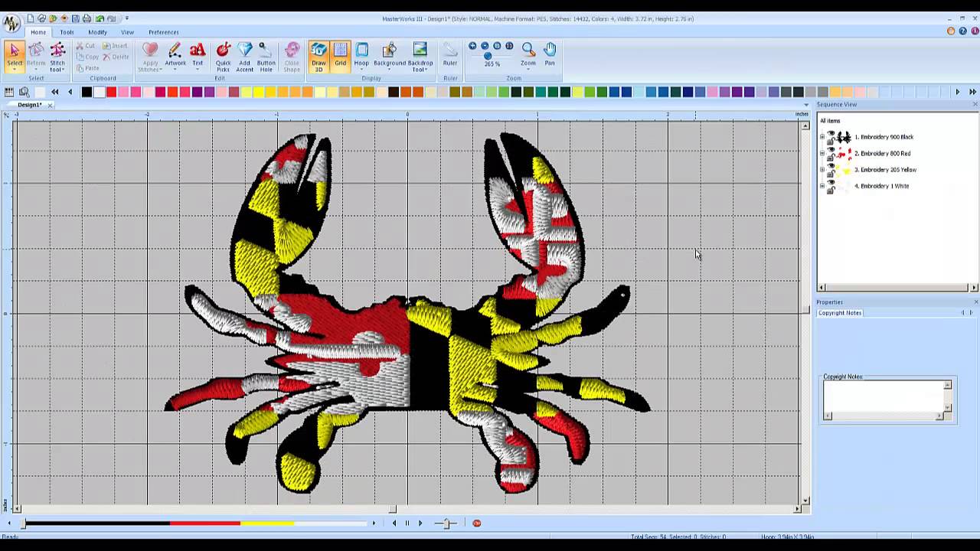Click Paste in the Clipboard group
This screenshot has height=551, width=980.
click(87, 68)
